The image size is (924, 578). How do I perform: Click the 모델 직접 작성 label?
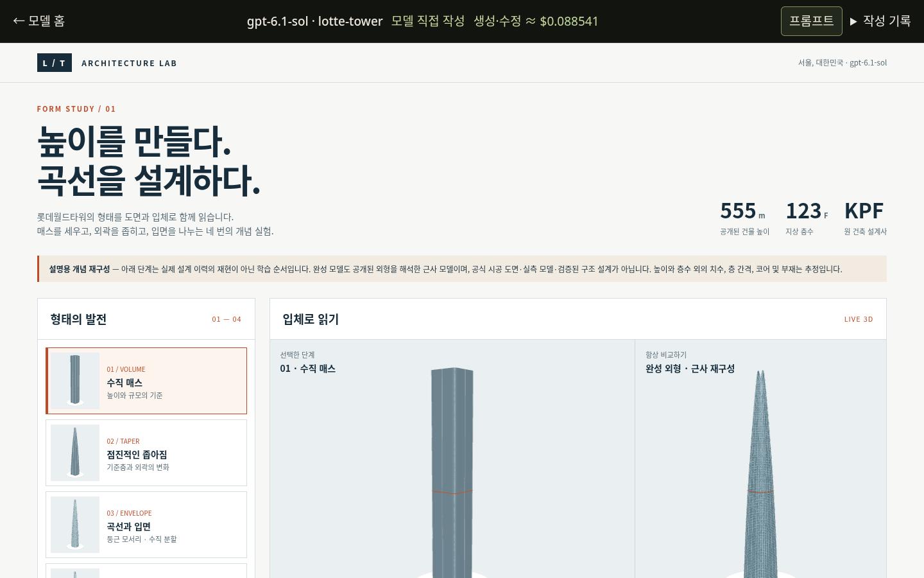[428, 21]
